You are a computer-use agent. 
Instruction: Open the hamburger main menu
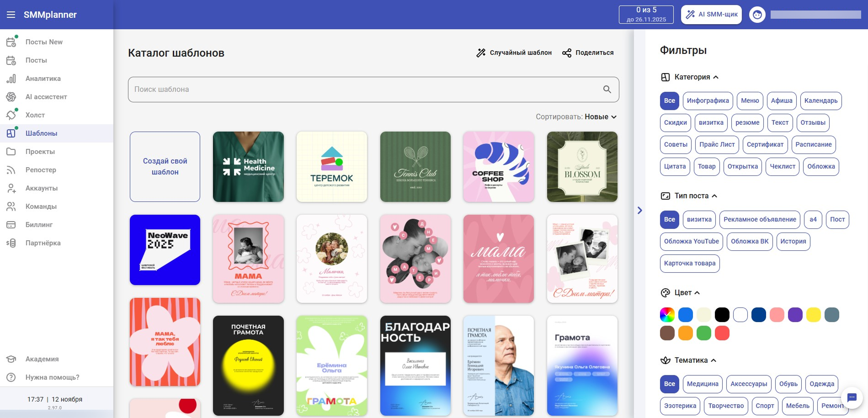click(11, 15)
